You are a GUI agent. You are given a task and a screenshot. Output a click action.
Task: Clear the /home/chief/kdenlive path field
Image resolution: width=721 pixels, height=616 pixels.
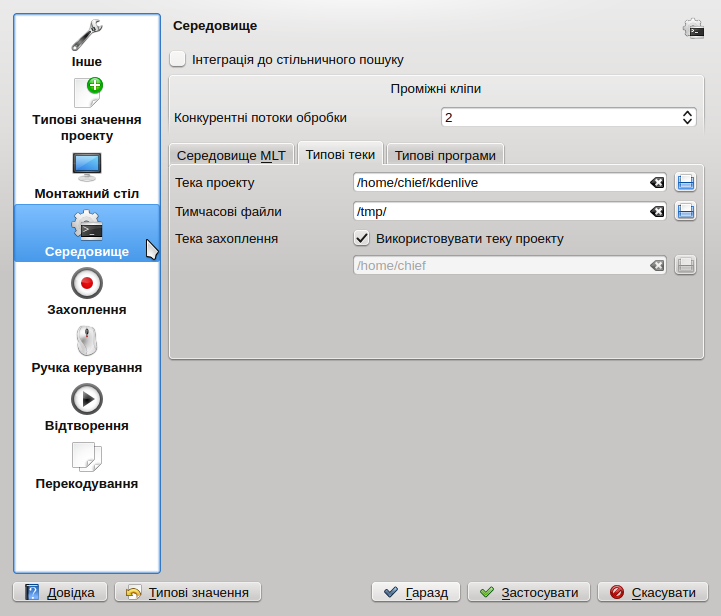[656, 183]
